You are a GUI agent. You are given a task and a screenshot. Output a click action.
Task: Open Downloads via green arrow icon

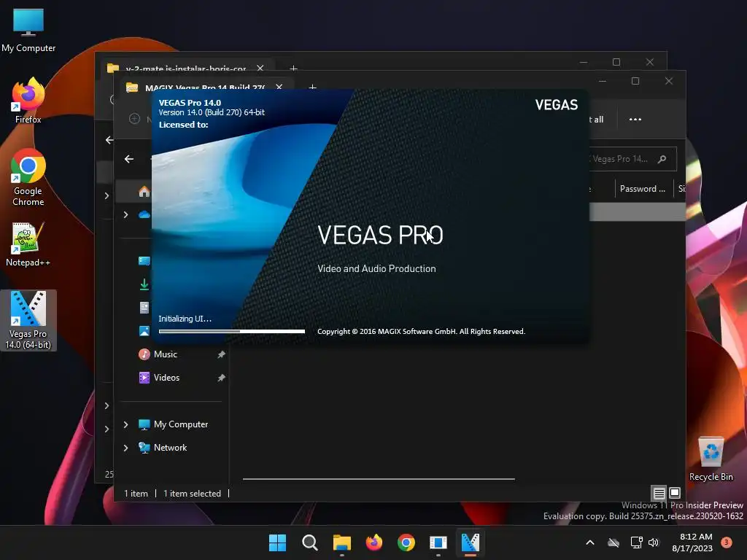(x=144, y=284)
